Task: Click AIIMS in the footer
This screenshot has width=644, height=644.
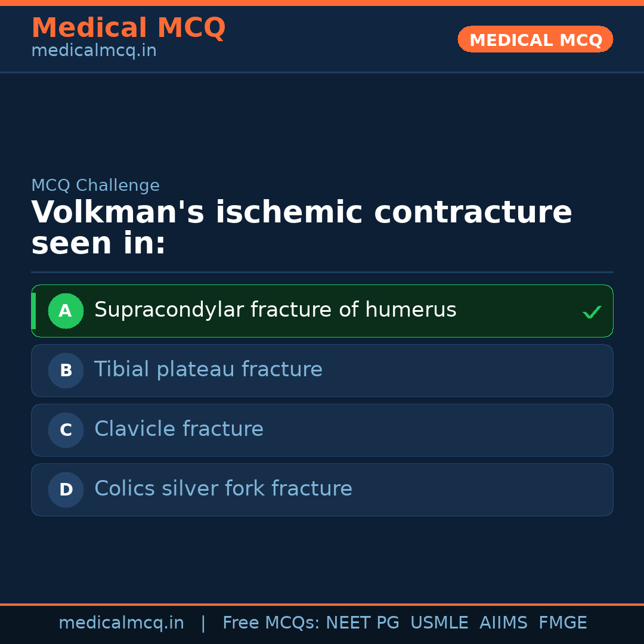Action: pos(503,623)
